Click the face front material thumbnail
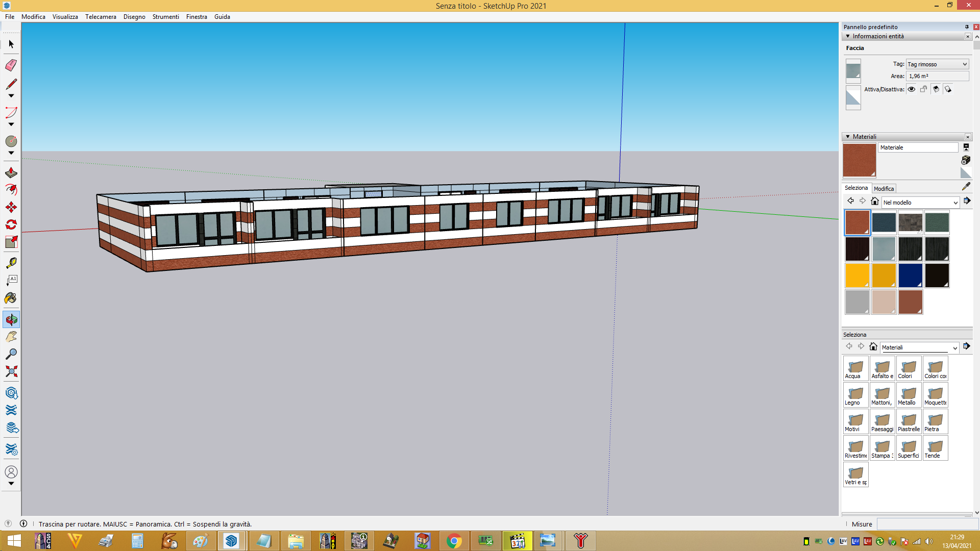The image size is (980, 551). [853, 71]
